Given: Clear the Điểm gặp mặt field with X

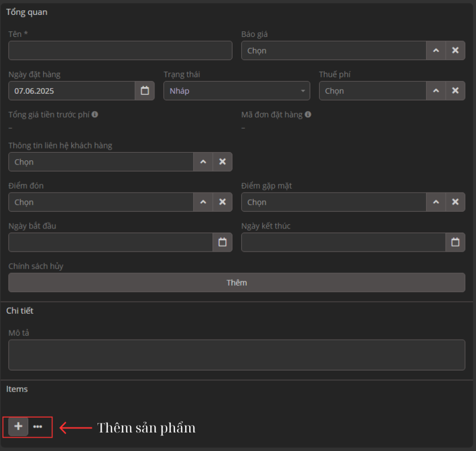Looking at the screenshot, I should coord(455,202).
